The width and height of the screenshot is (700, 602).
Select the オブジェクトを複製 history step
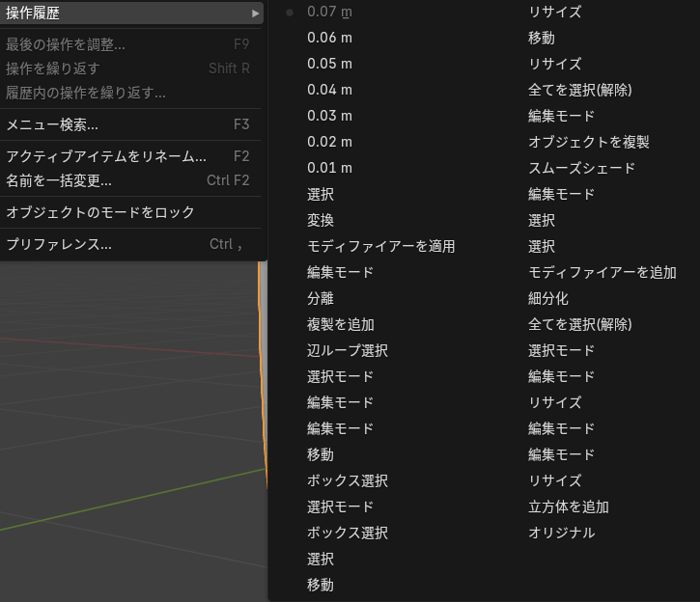pos(588,142)
